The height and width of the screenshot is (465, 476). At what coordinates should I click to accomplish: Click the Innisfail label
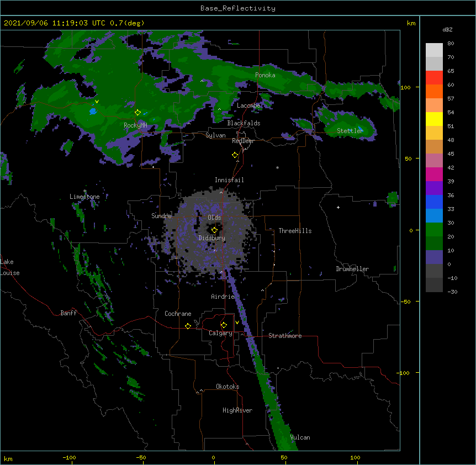pyautogui.click(x=229, y=180)
